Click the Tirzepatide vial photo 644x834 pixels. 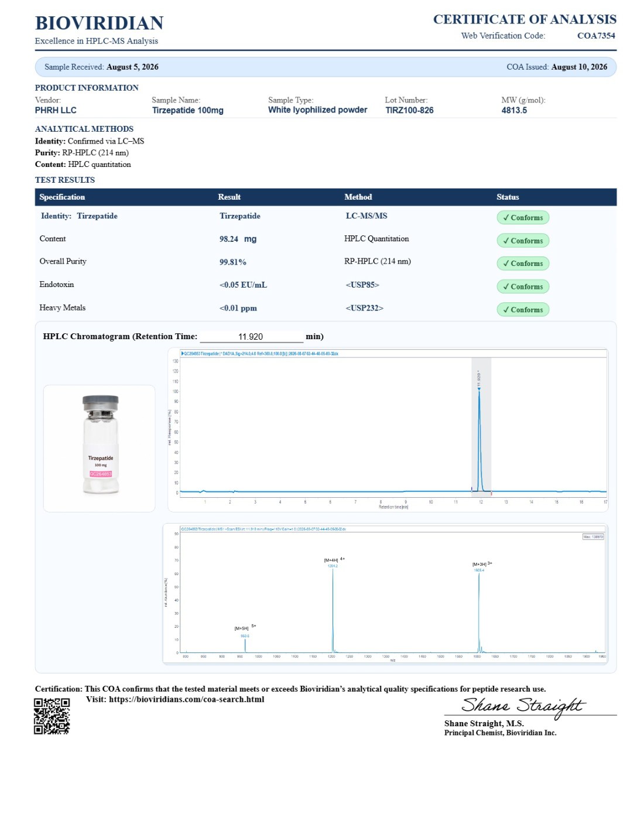click(101, 445)
